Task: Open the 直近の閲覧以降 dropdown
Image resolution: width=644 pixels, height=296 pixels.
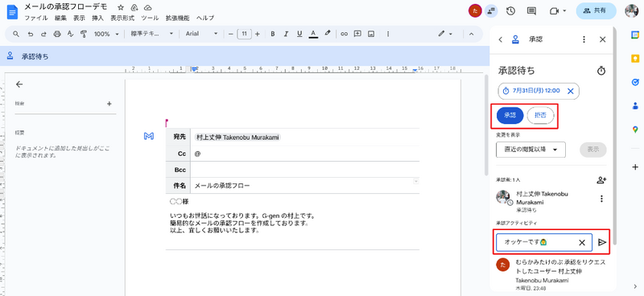Action: click(530, 150)
